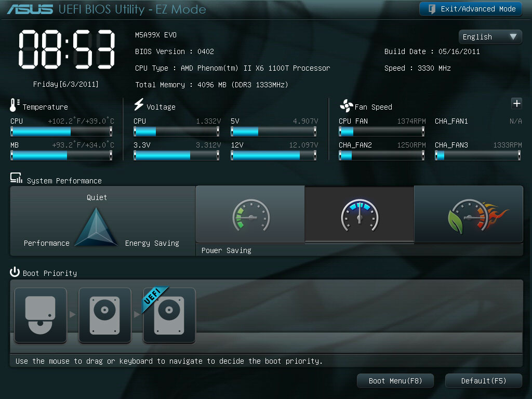Select the Power Saving gauge mode
Viewport: 532px width, 399px height.
(x=250, y=215)
